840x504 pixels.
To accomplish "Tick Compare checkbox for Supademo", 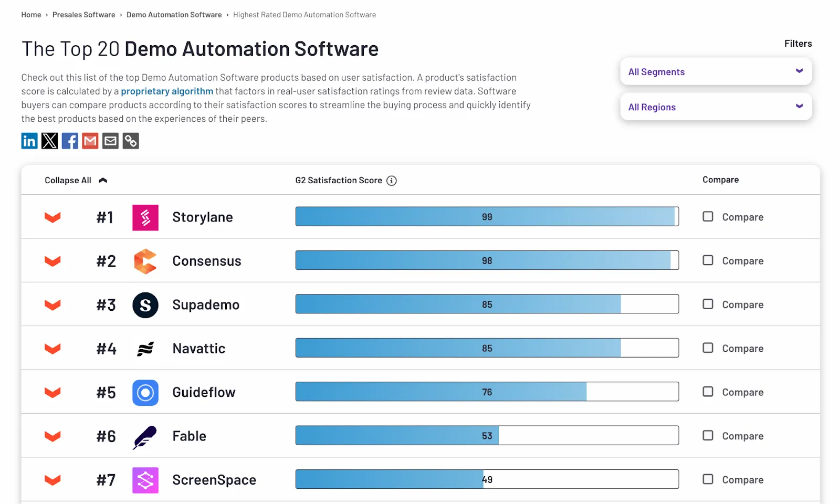I will coord(708,304).
